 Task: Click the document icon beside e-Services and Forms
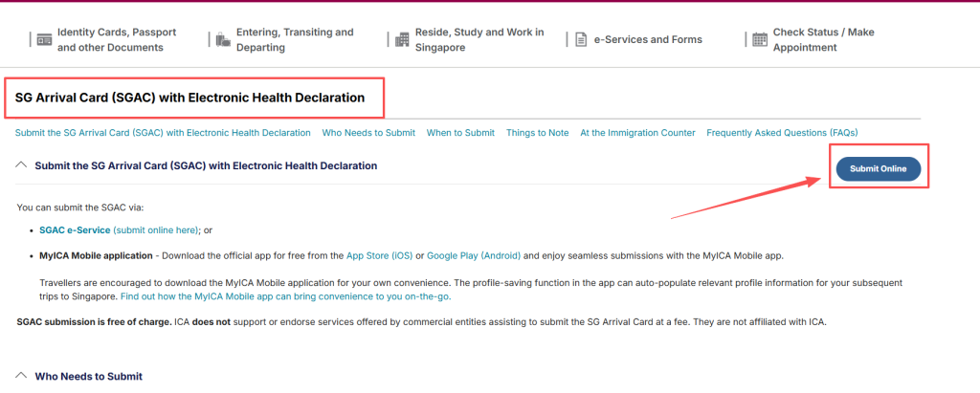tap(580, 40)
